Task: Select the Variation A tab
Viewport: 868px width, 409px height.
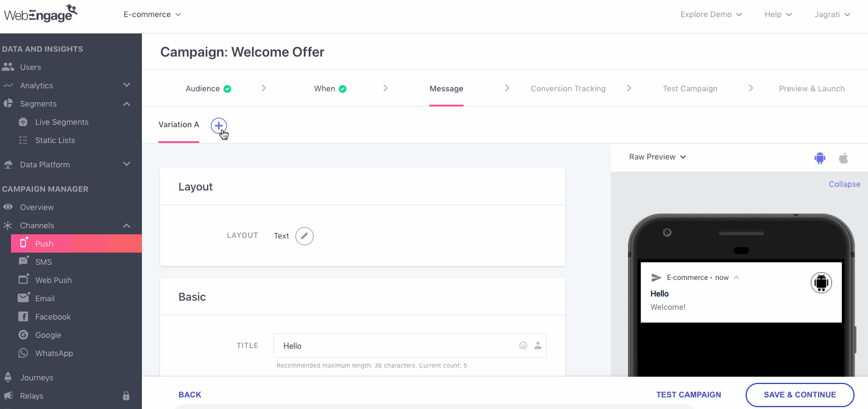Action: [178, 125]
